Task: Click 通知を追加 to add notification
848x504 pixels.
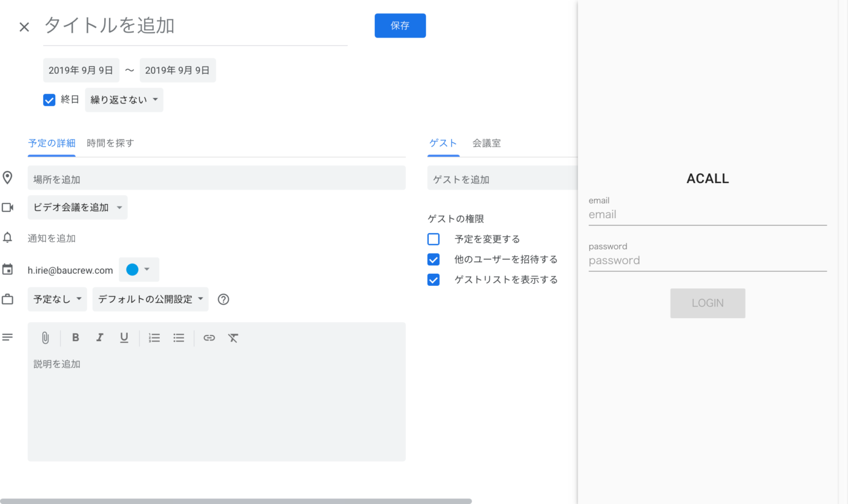Action: (x=52, y=238)
